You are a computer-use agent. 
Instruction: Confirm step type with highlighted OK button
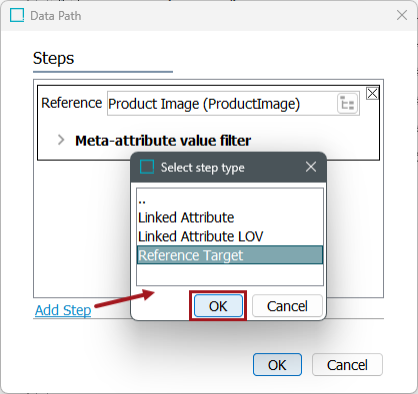click(x=218, y=306)
